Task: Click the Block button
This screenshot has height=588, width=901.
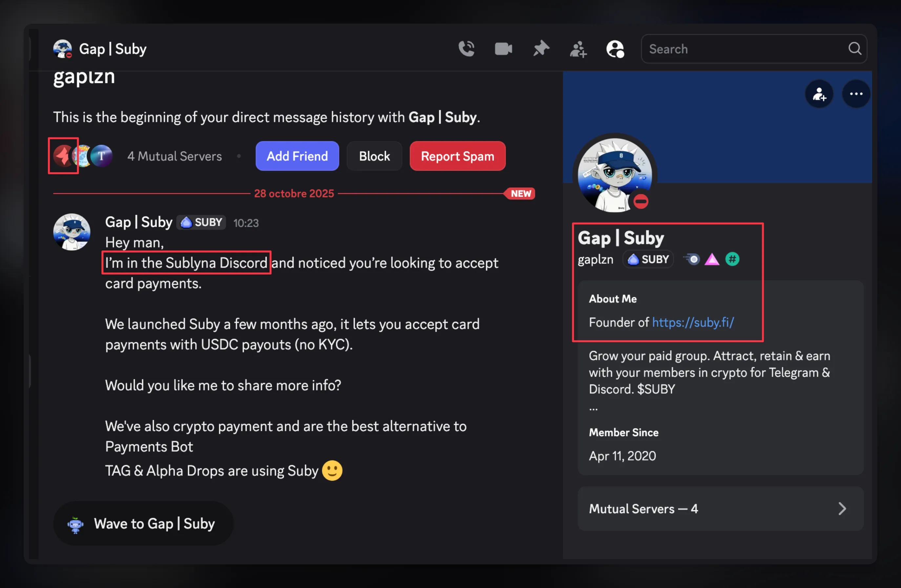Action: coord(374,156)
